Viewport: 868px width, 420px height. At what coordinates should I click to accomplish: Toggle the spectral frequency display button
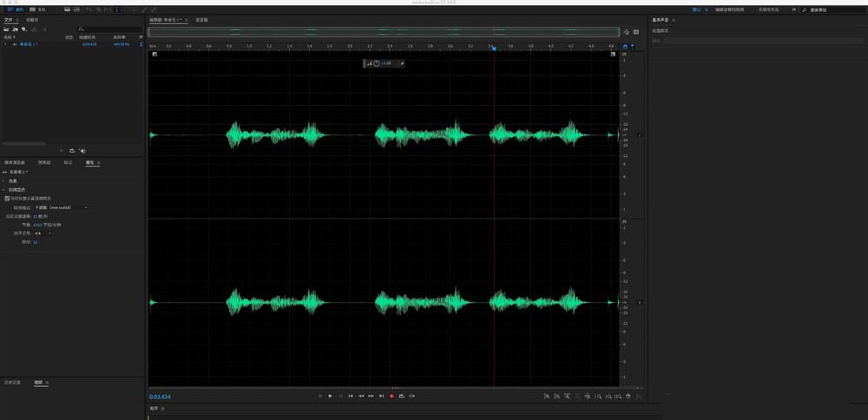[67, 10]
